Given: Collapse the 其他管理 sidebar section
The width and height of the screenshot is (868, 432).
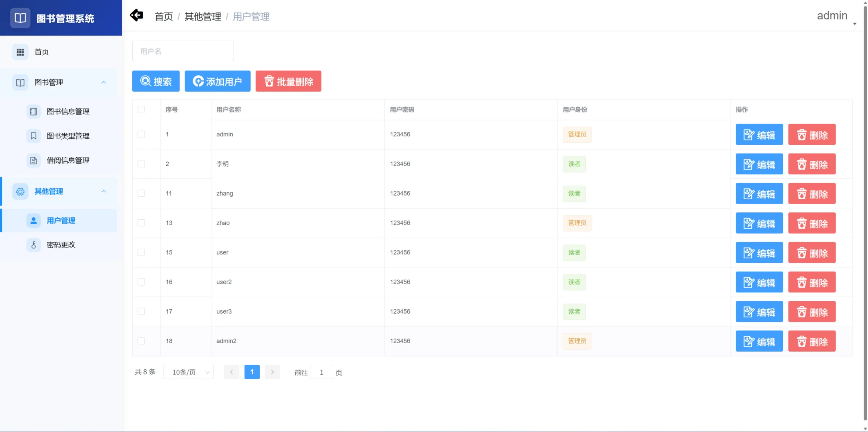Looking at the screenshot, I should coord(104,191).
